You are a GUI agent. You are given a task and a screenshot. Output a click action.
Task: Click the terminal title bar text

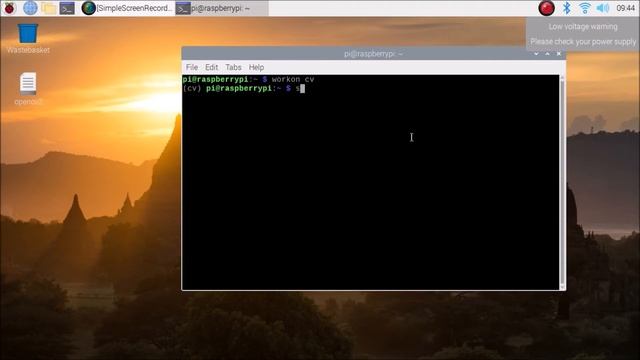tap(373, 53)
